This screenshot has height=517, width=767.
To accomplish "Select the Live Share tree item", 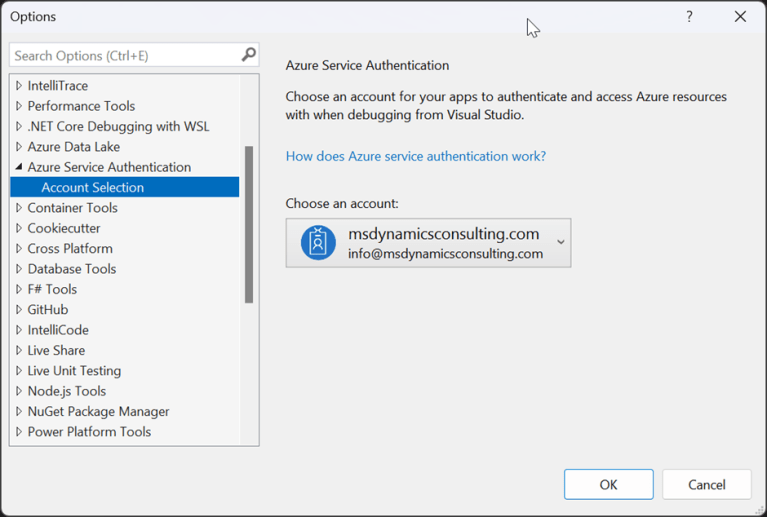I will [56, 350].
